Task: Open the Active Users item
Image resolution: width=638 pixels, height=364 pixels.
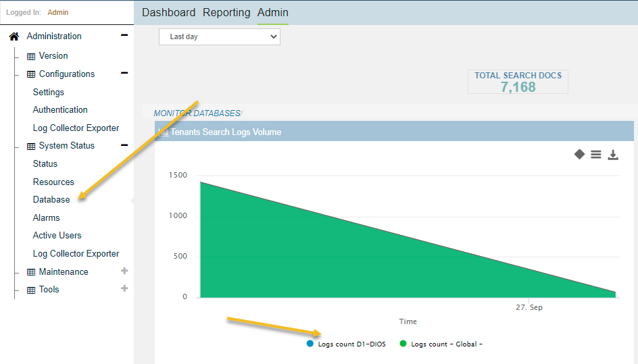Action: tap(57, 236)
